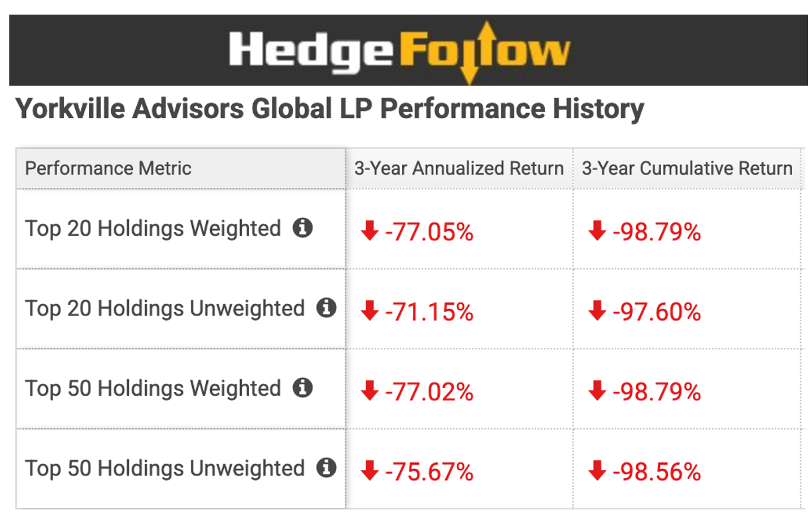This screenshot has width=812, height=518.
Task: Sort by 3-Year Cumulative Return column header
Action: coord(687,169)
